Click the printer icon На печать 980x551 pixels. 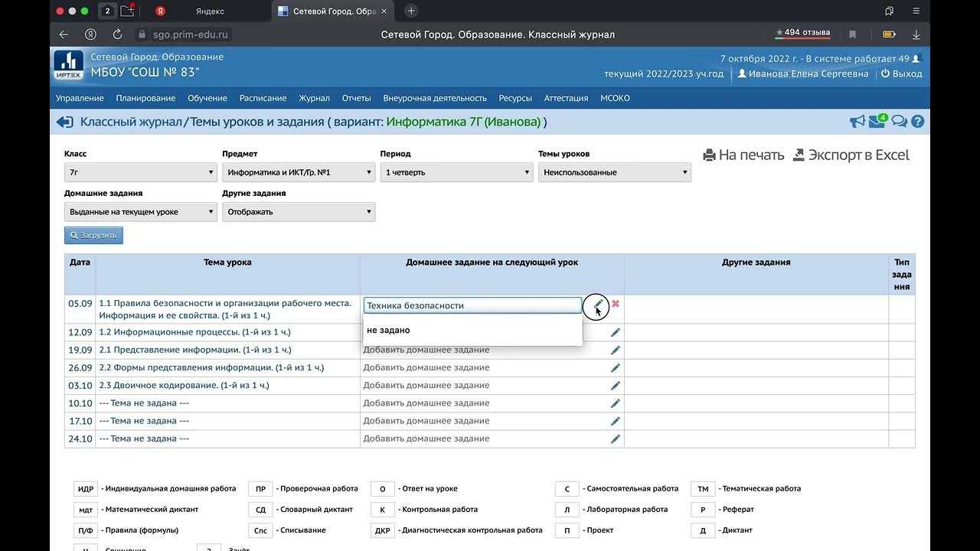[x=710, y=155]
